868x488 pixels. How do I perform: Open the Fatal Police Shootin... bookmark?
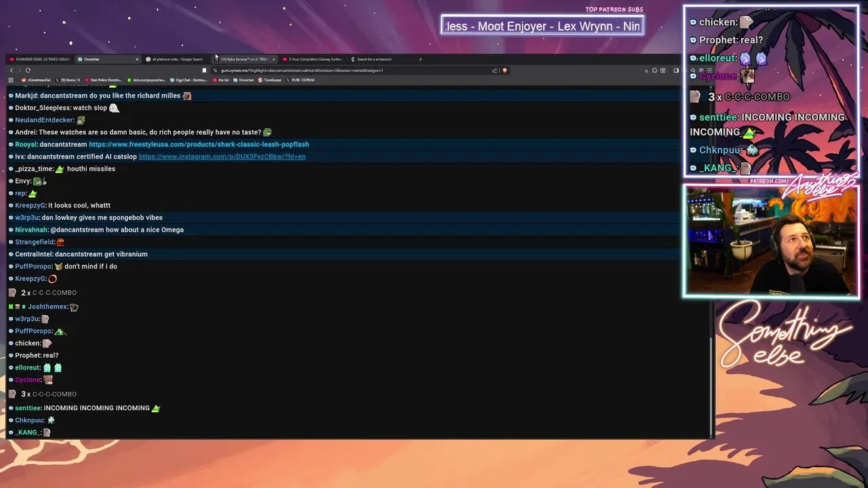click(104, 80)
